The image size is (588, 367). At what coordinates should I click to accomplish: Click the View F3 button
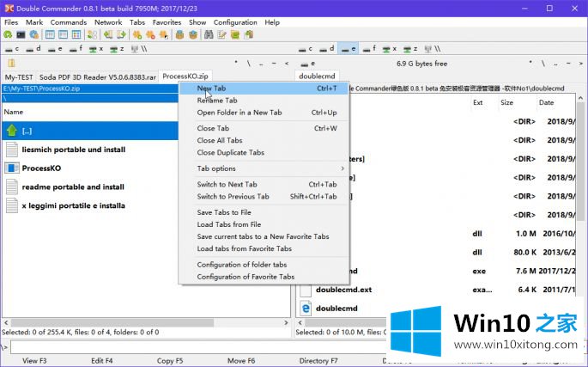(x=34, y=361)
